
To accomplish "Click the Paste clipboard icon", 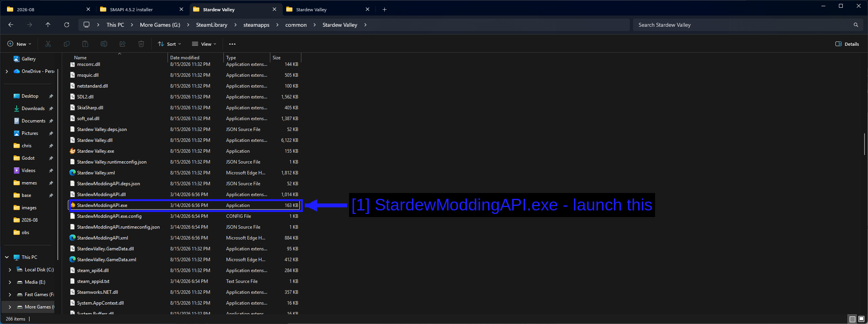I will tap(85, 44).
